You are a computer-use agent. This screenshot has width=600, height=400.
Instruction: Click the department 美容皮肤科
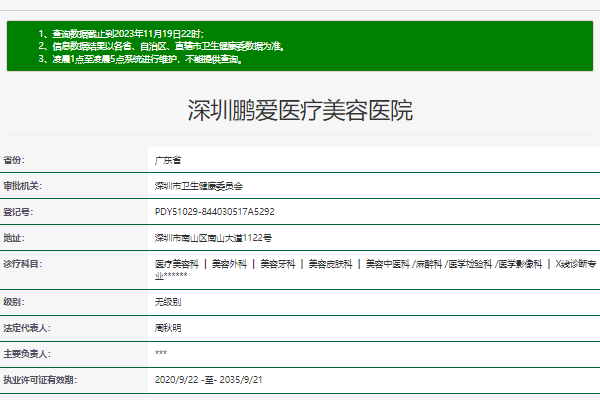coord(330,264)
